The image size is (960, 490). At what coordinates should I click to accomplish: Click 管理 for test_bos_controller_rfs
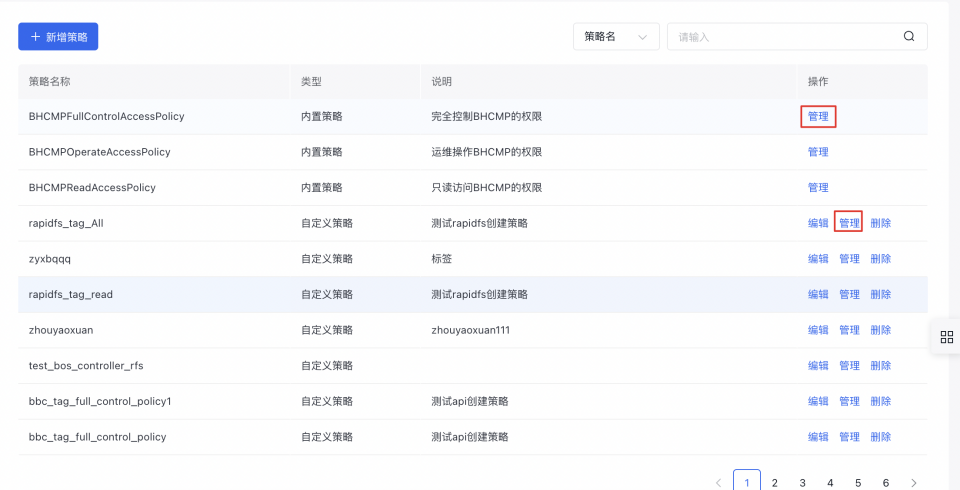849,365
